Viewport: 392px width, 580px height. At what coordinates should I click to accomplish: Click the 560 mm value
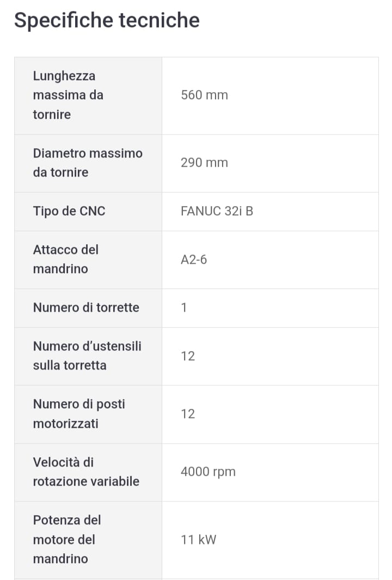coord(204,95)
